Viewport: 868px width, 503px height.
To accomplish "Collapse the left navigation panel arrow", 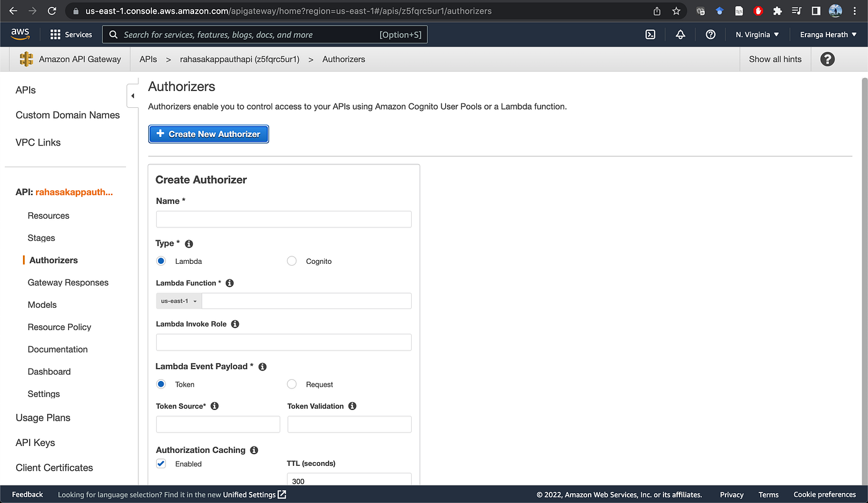I will point(132,95).
